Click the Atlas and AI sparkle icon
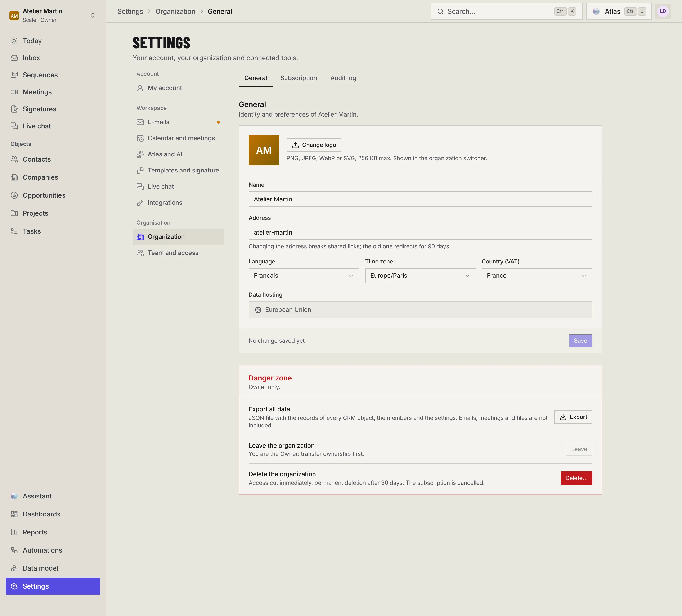This screenshot has height=616, width=682. [140, 154]
